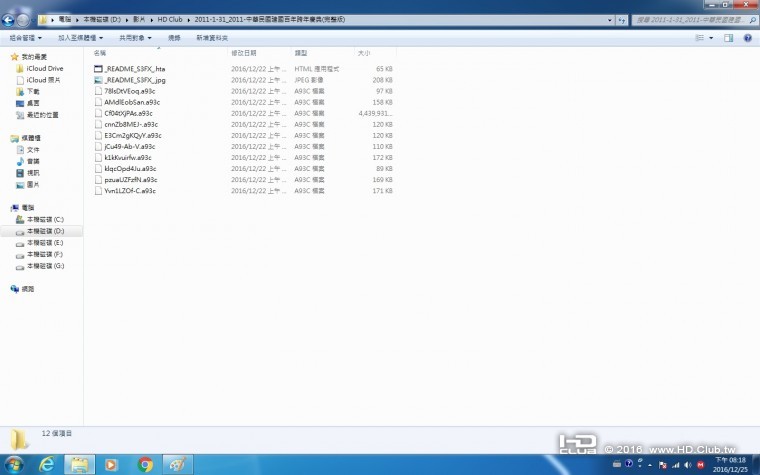Click the volume speaker tray icon
Image resolution: width=760 pixels, height=475 pixels.
coord(687,465)
